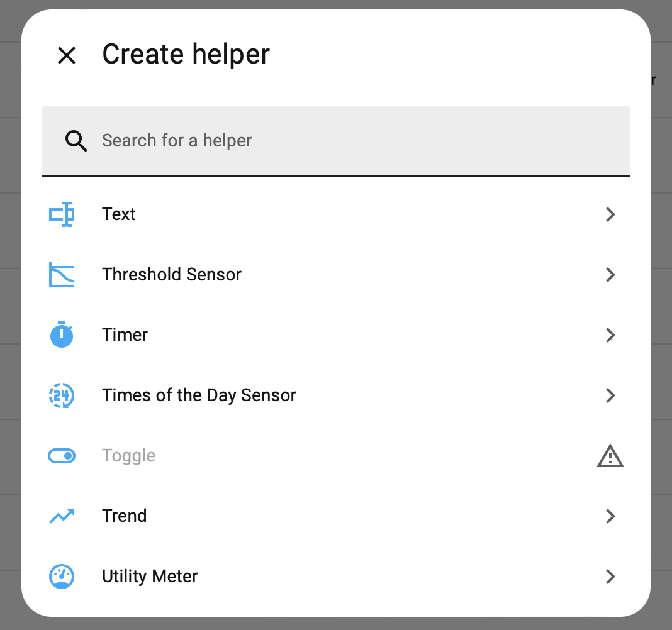Click the Toggle switch icon
The image size is (672, 630).
pos(62,456)
